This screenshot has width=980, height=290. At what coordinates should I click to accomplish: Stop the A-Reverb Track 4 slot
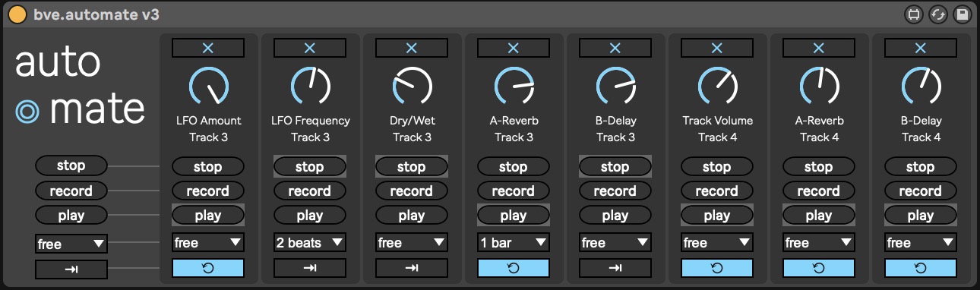[x=819, y=166]
